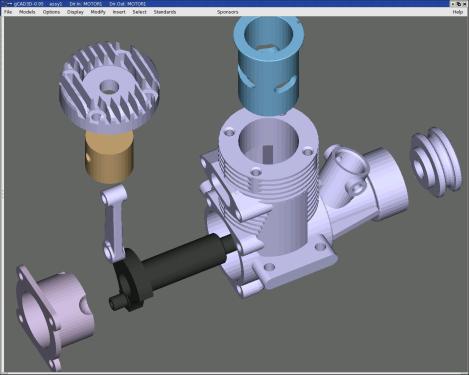Viewport: 469px width, 375px height.
Task: Open the Help menu
Action: coord(458,12)
